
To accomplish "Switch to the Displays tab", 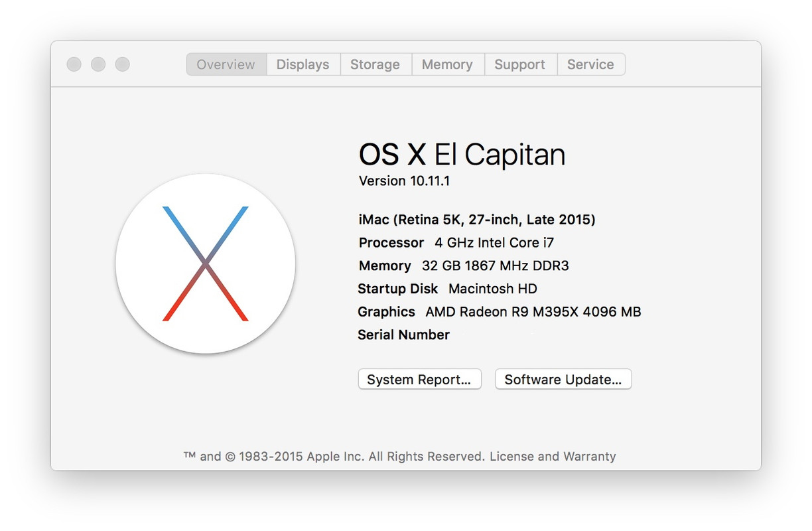I will 303,64.
